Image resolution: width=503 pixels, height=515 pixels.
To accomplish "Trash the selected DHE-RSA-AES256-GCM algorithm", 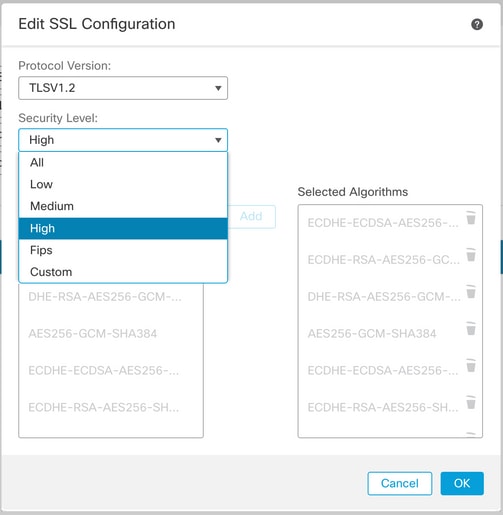I will click(x=471, y=292).
